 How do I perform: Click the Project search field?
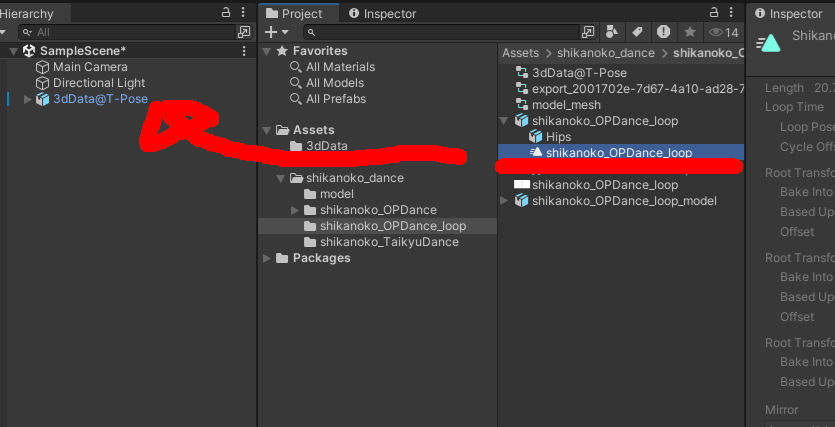coord(441,32)
